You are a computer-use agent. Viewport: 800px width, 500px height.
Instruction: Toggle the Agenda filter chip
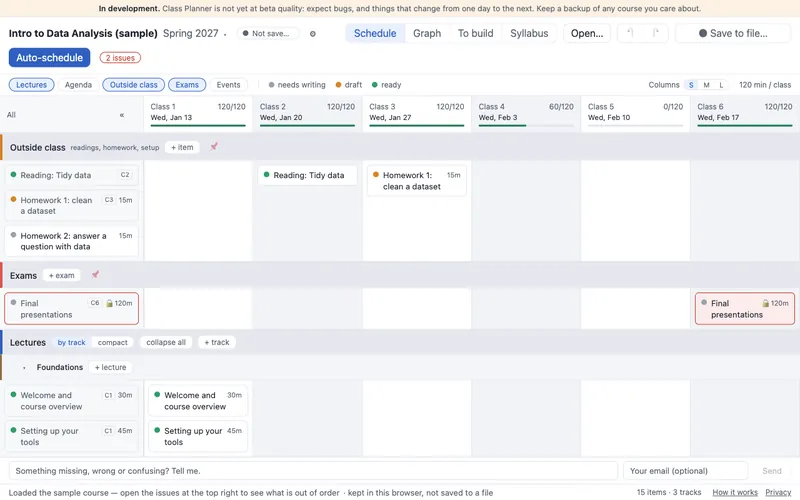click(x=78, y=85)
